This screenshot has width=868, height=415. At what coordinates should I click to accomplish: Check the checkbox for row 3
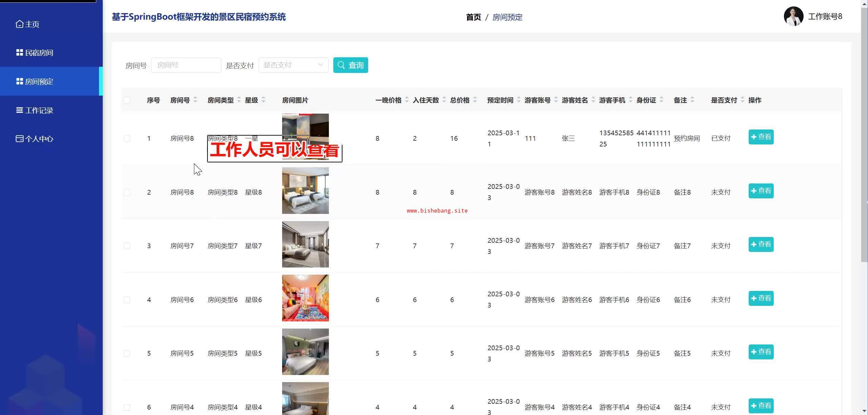pyautogui.click(x=127, y=246)
